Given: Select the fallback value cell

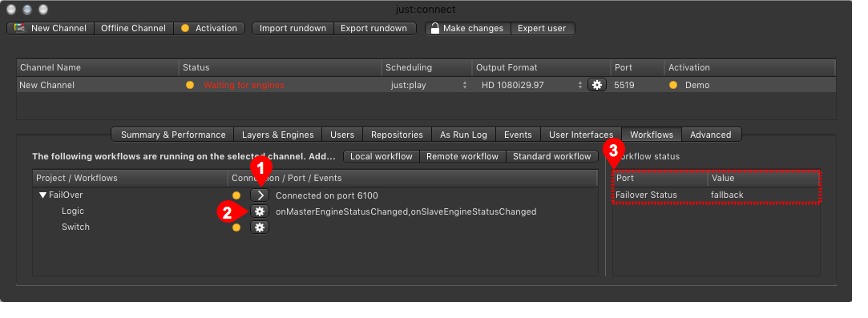Looking at the screenshot, I should tap(727, 195).
